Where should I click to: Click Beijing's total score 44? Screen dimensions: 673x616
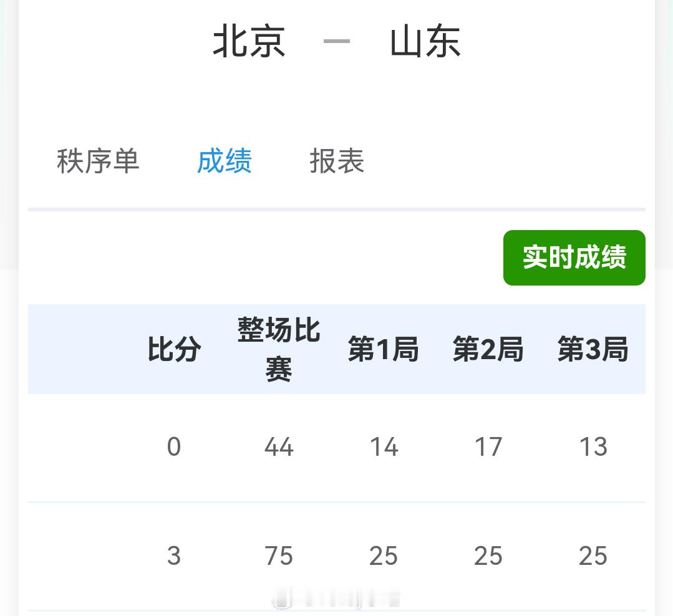(x=278, y=446)
